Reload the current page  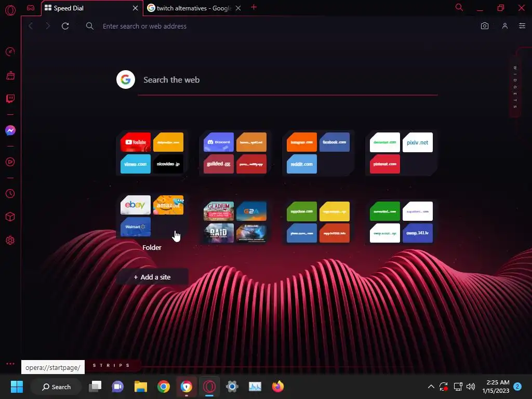point(65,26)
